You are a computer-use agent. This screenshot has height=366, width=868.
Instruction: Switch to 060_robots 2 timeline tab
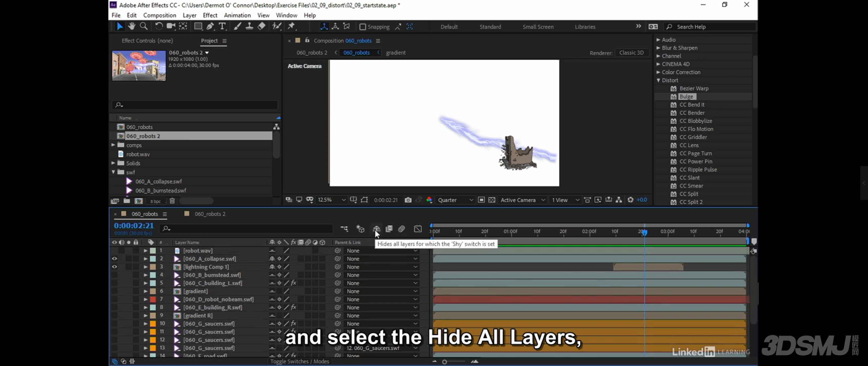(x=210, y=214)
